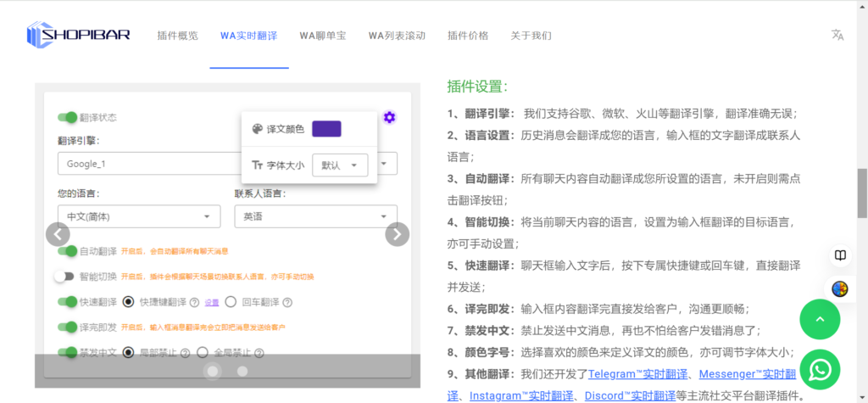
Task: Click the green scroll-to-top button
Action: tap(820, 319)
